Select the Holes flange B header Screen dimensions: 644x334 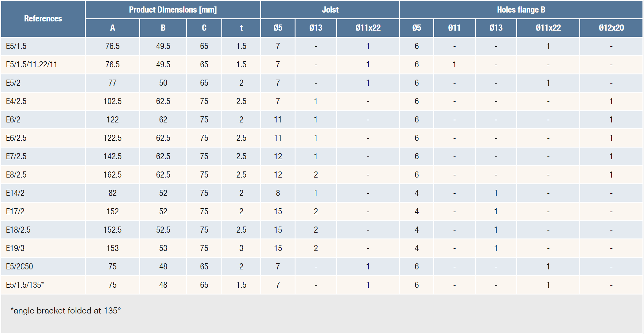[521, 10]
